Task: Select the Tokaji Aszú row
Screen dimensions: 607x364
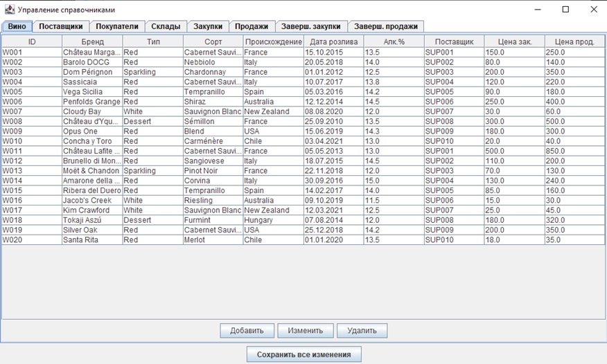Action: (x=92, y=220)
